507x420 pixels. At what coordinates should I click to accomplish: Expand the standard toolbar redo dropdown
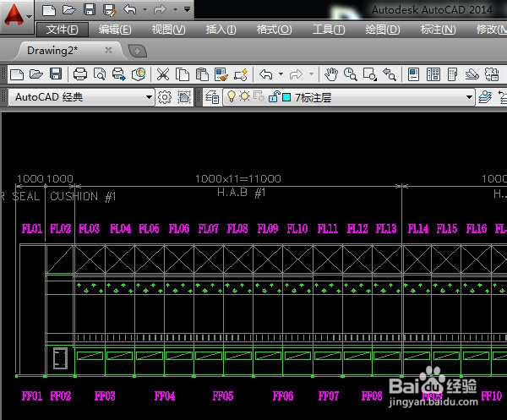[x=311, y=74]
